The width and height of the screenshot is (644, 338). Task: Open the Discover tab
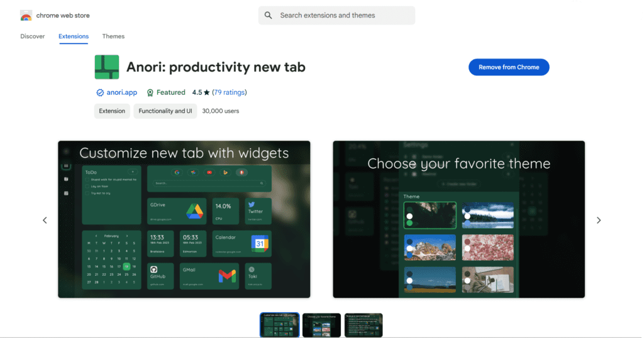[x=33, y=36]
